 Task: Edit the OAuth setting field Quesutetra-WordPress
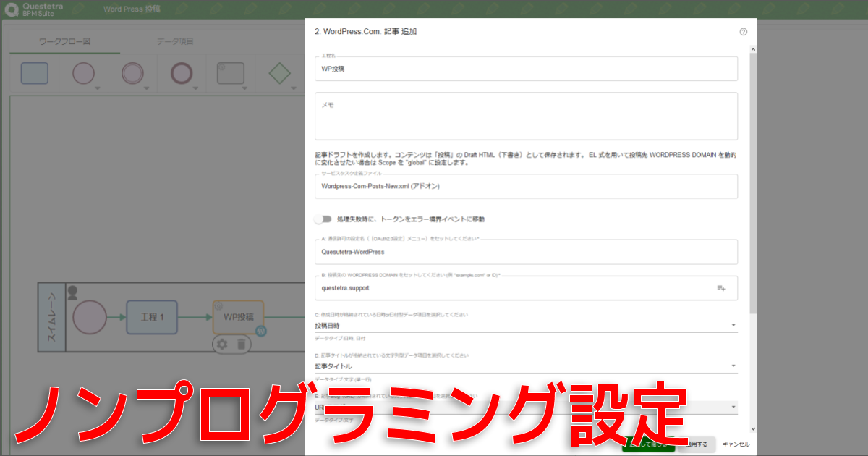(x=526, y=252)
